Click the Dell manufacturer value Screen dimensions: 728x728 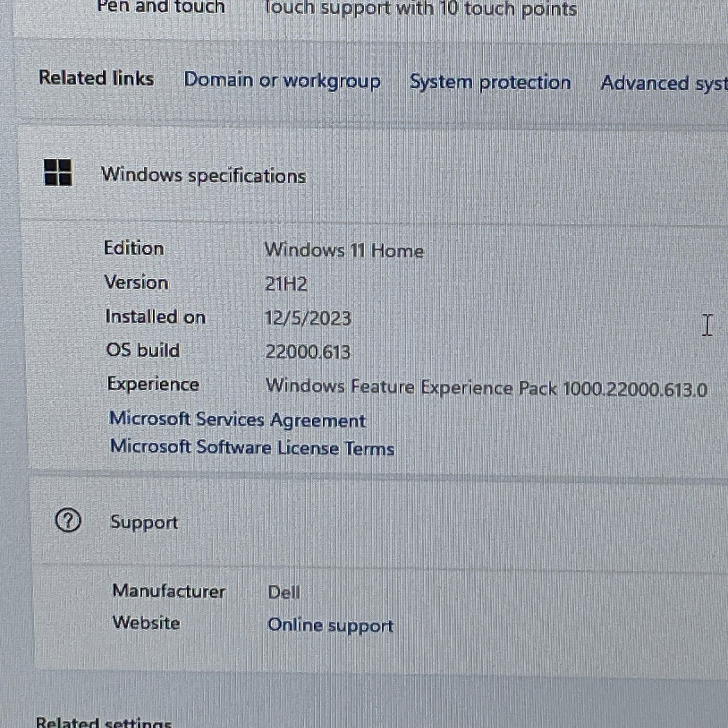[284, 592]
